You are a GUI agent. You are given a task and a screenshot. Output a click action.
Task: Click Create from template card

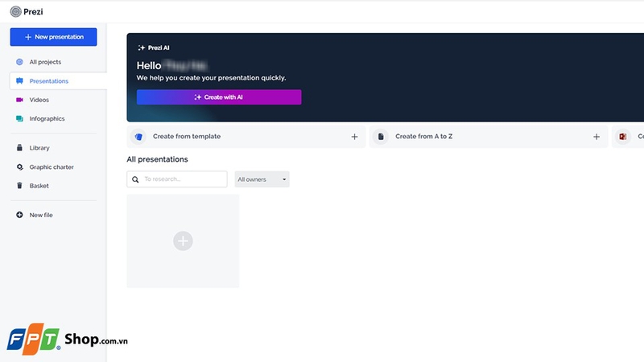pyautogui.click(x=246, y=136)
